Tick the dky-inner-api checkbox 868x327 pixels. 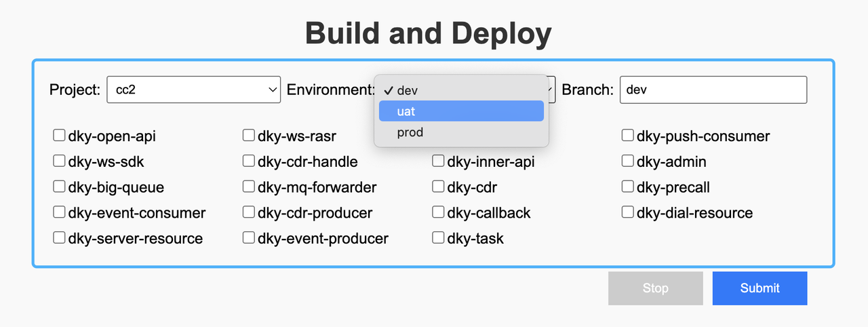(x=438, y=161)
